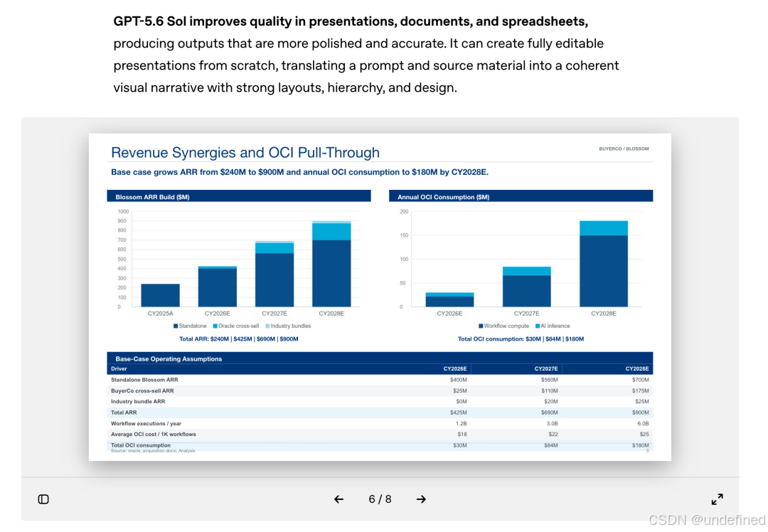Select the Annual OCI Consumption ($M) header
Screen dimensions: 768x532
521,196
